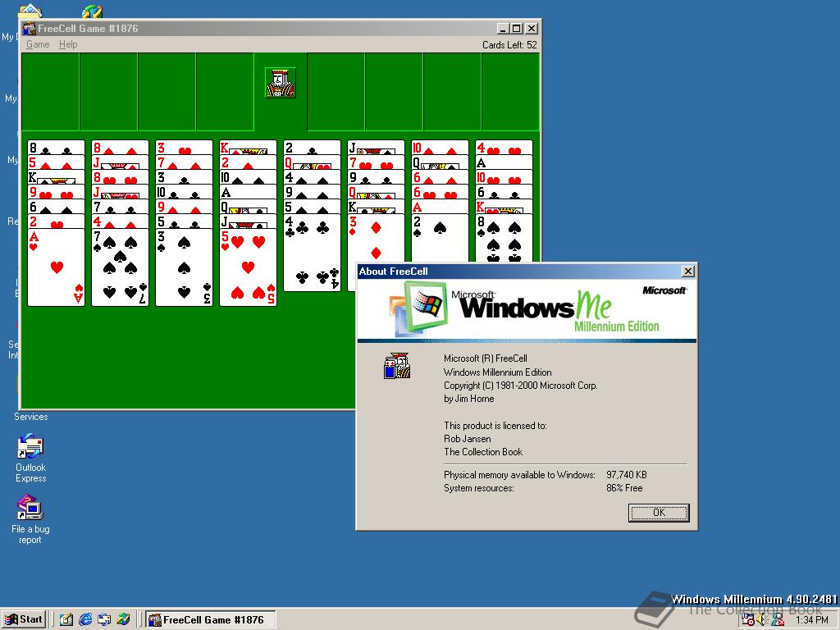This screenshot has width=840, height=630.
Task: Click the 8 of clubs atop first column
Action: [57, 148]
